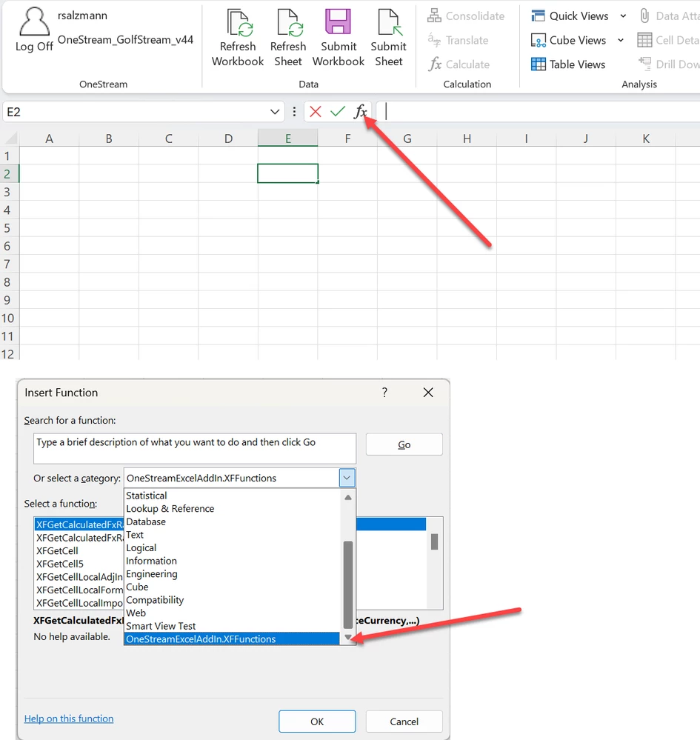This screenshot has width=700, height=740.
Task: Expand Quick Views dropdown arrow
Action: (x=623, y=16)
